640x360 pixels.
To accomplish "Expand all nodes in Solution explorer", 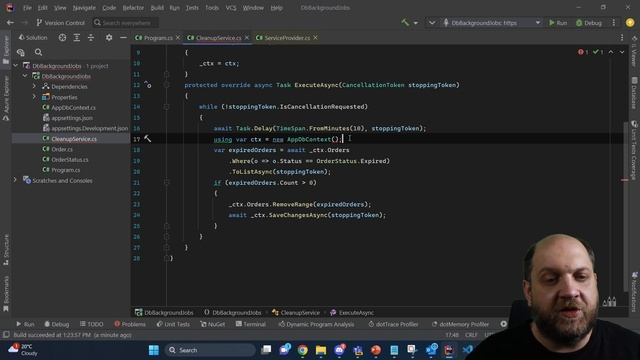I will click(x=77, y=38).
